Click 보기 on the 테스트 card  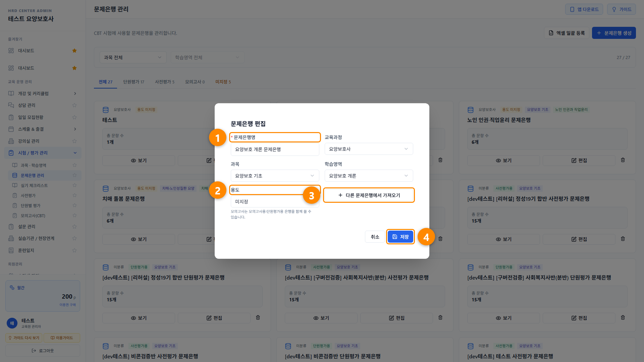click(x=139, y=161)
